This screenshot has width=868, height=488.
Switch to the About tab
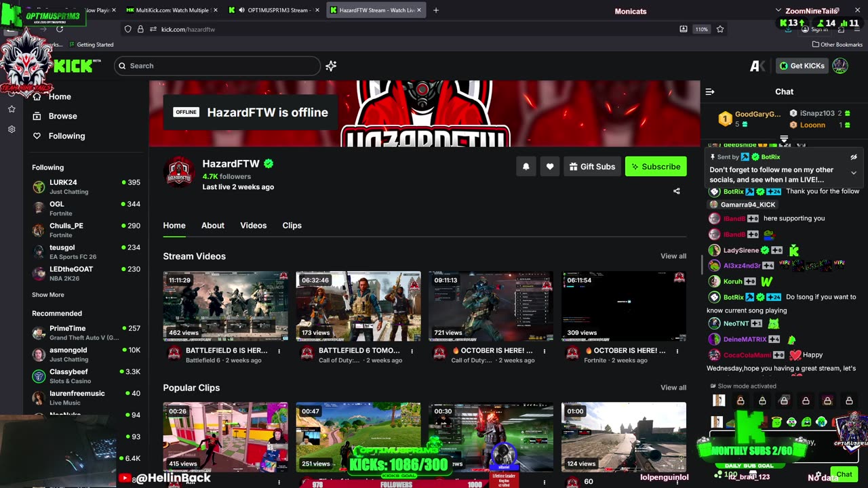pos(212,225)
